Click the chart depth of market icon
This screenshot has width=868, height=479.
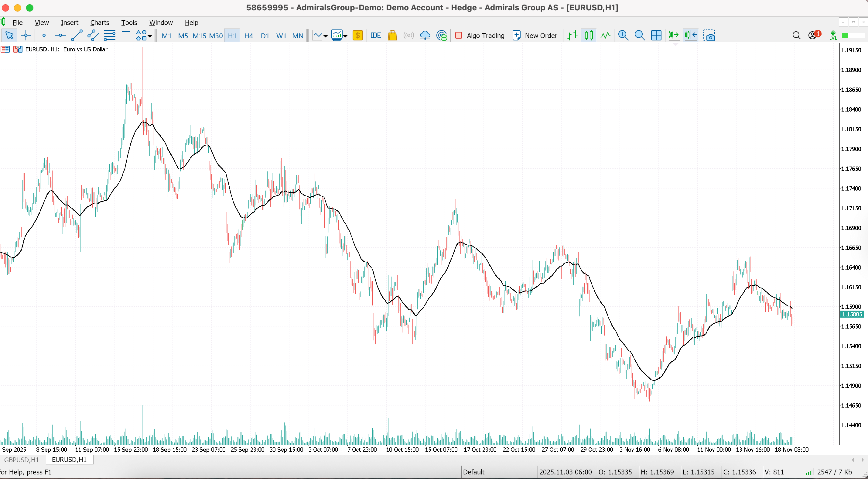click(x=18, y=49)
